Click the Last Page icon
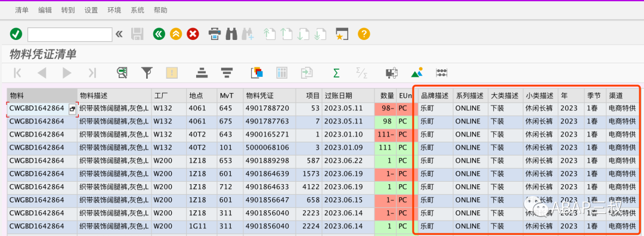The image size is (644, 236). [x=320, y=34]
